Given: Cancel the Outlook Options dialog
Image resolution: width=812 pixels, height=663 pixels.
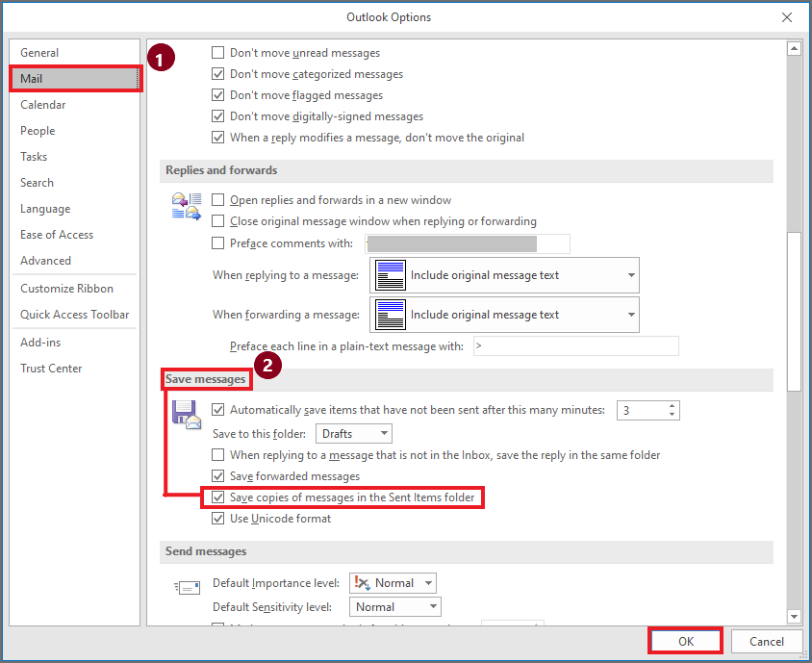Looking at the screenshot, I should pyautogui.click(x=767, y=641).
